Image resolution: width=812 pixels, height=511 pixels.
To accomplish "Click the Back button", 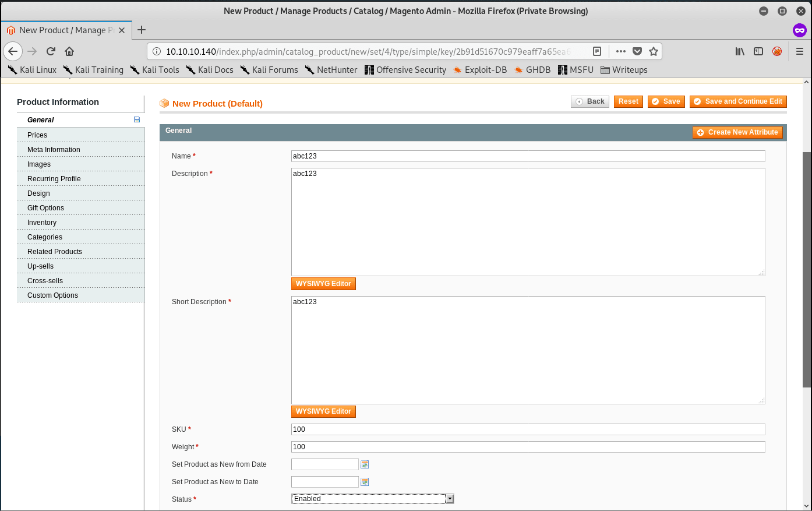I will pos(590,101).
